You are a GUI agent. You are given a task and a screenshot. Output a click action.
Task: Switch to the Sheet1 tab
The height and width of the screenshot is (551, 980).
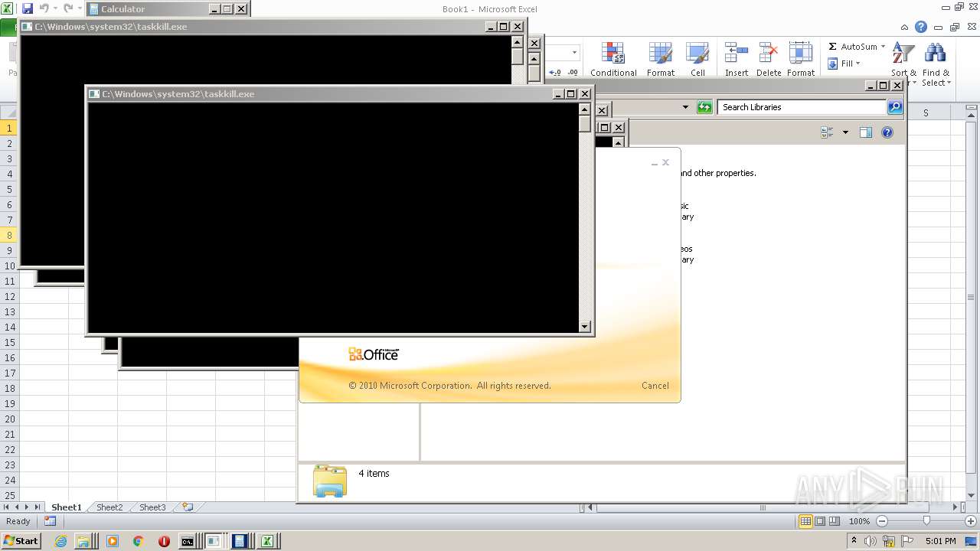point(66,507)
